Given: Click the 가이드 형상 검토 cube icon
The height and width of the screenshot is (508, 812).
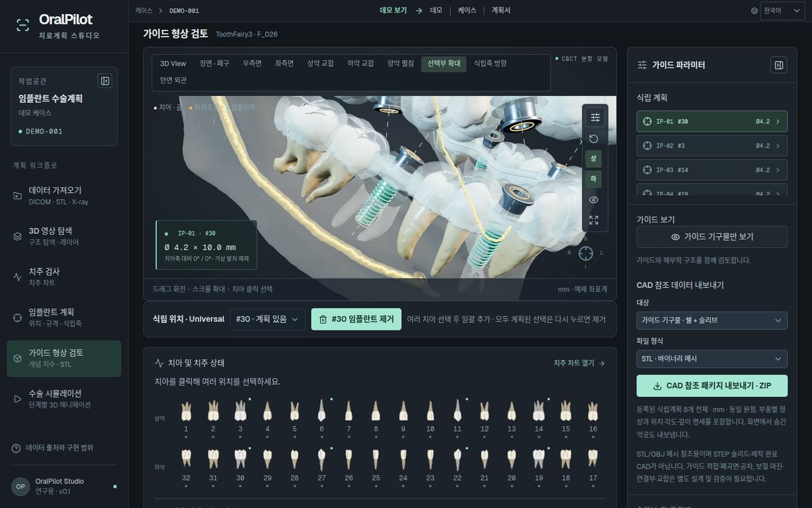Looking at the screenshot, I should click(18, 358).
